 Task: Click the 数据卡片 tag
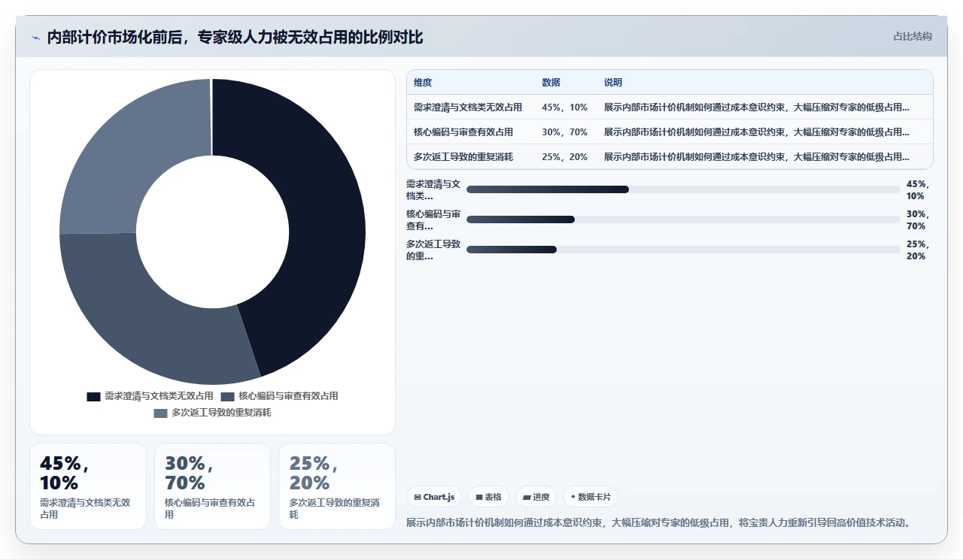point(591,497)
